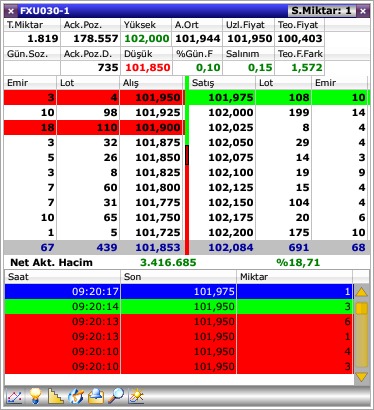374x410 pixels.
Task: Click the blue globe news icon
Action: [76, 396]
